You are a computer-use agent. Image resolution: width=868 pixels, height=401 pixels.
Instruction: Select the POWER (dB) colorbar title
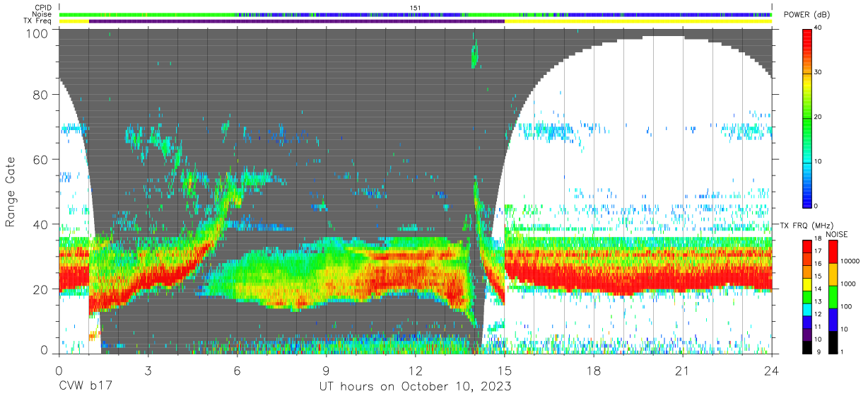pyautogui.click(x=808, y=16)
